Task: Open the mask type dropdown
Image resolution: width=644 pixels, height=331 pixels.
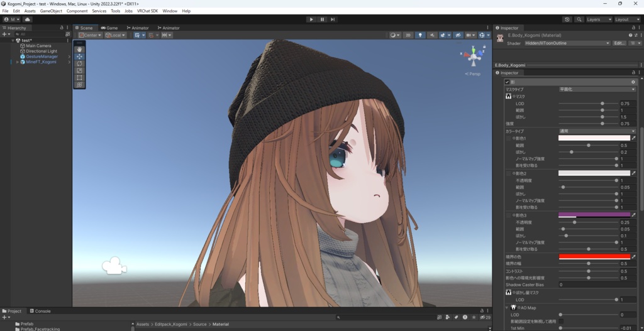Action: 597,89
